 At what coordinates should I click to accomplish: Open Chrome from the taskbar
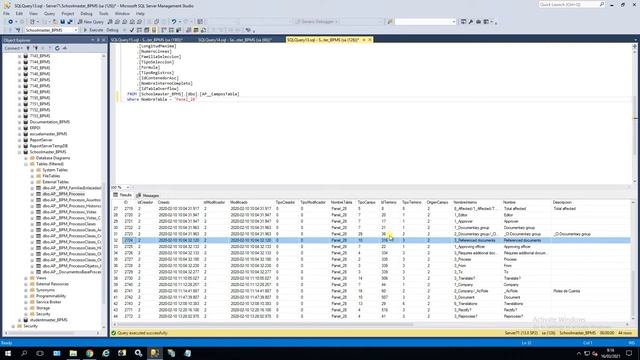89,353
